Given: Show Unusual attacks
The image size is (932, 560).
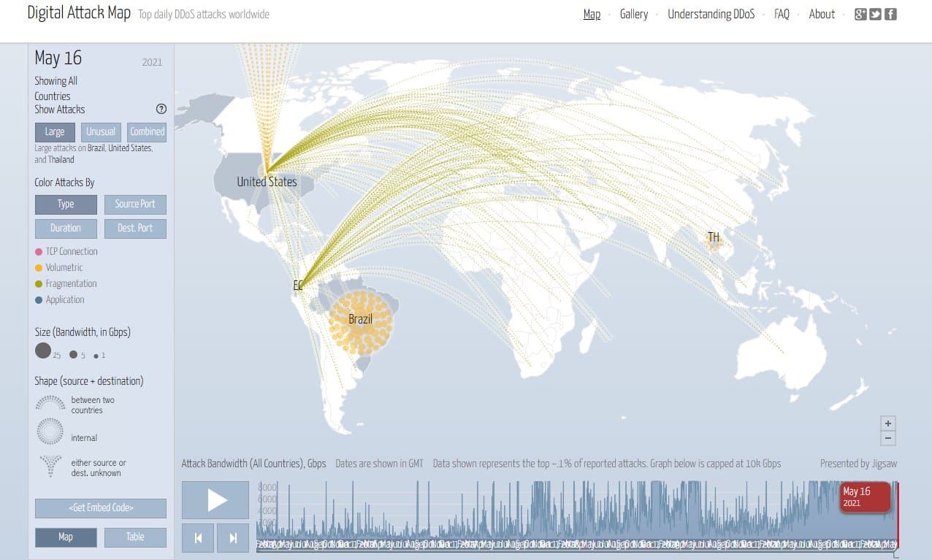Looking at the screenshot, I should pyautogui.click(x=101, y=132).
